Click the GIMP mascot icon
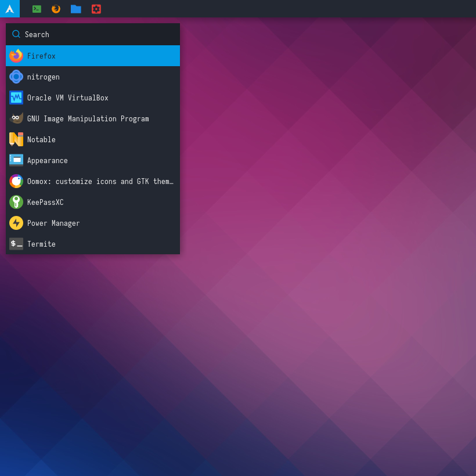Viewport: 476px width, 476px height. click(16, 118)
